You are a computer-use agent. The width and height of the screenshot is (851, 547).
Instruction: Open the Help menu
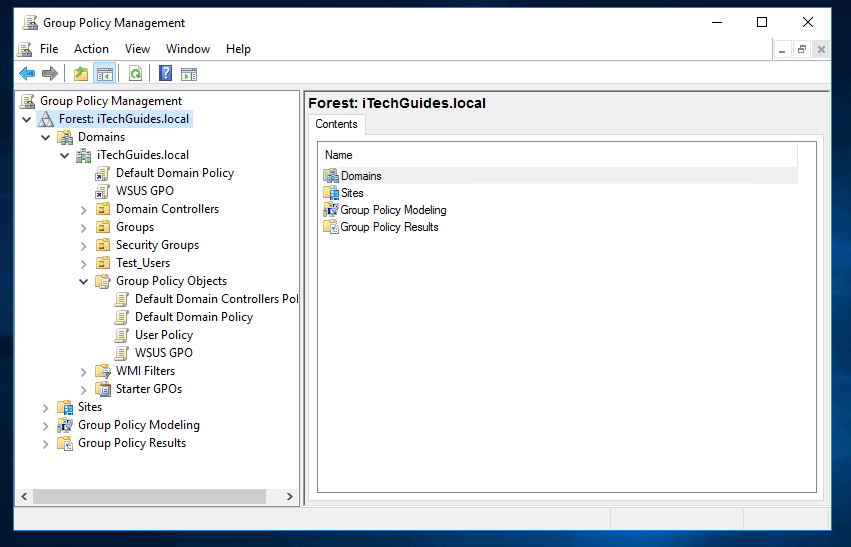coord(238,49)
